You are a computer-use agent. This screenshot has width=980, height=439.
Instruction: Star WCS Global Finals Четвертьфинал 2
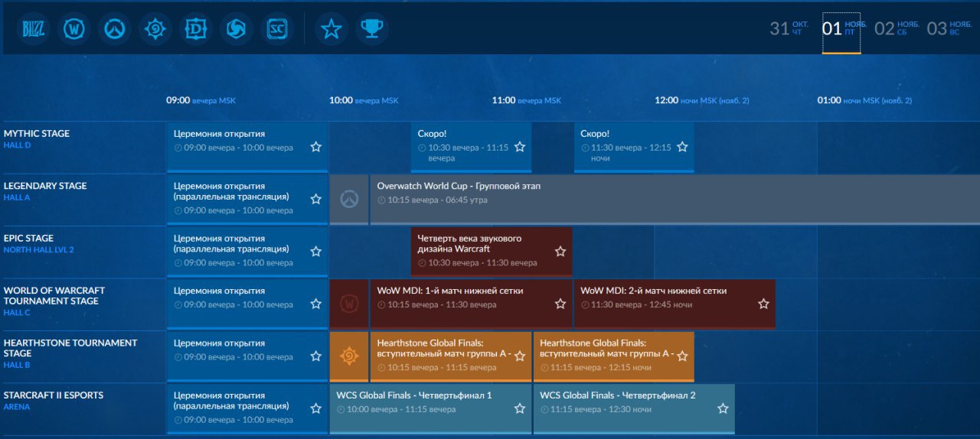pyautogui.click(x=723, y=408)
